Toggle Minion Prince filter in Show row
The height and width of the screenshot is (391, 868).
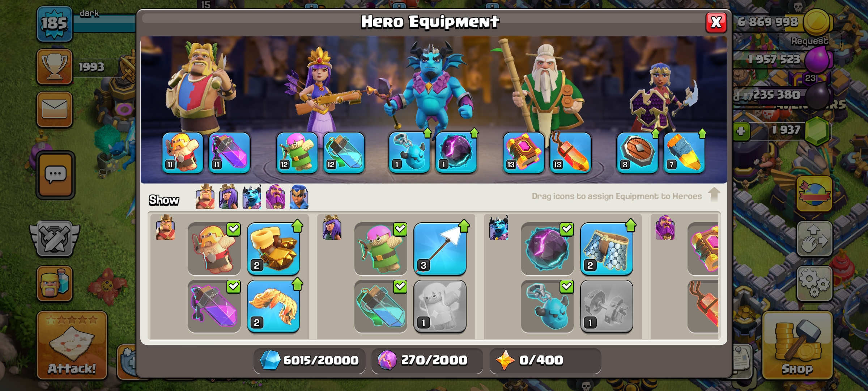252,197
